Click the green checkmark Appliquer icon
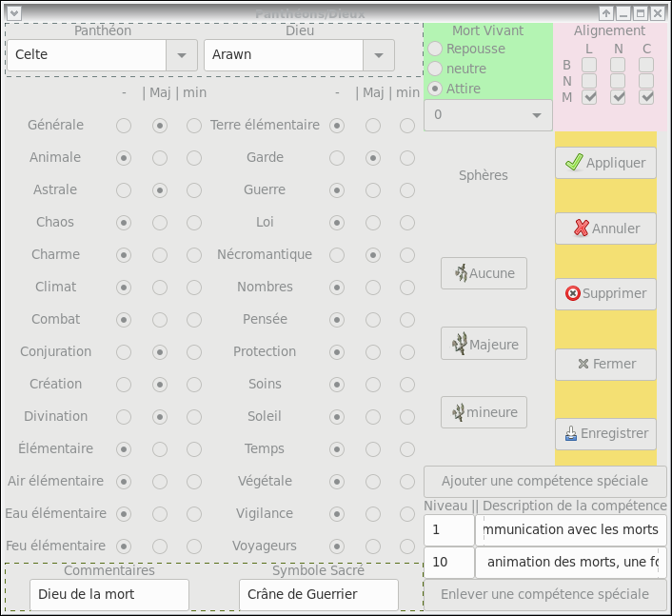The height and width of the screenshot is (616, 672). (573, 163)
